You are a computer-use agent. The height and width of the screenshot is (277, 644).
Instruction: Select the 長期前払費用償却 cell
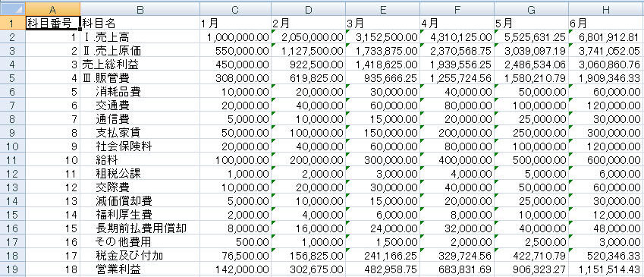(x=140, y=228)
